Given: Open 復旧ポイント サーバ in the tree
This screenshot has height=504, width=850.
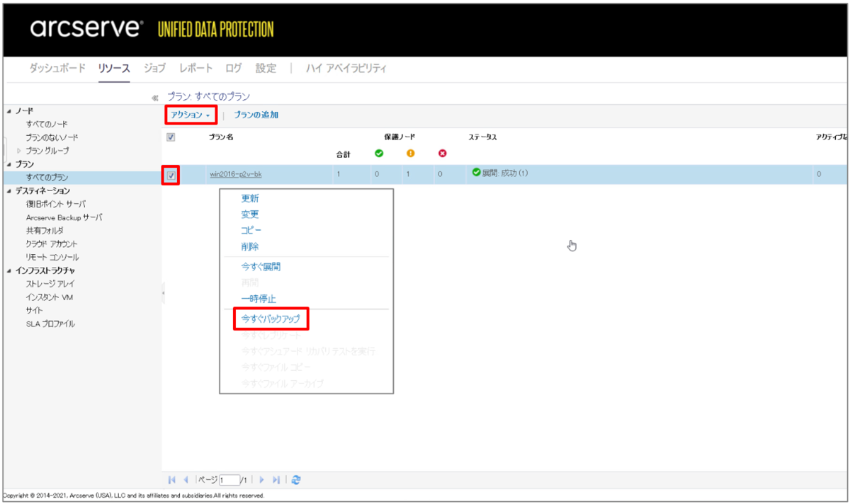Looking at the screenshot, I should [x=55, y=204].
